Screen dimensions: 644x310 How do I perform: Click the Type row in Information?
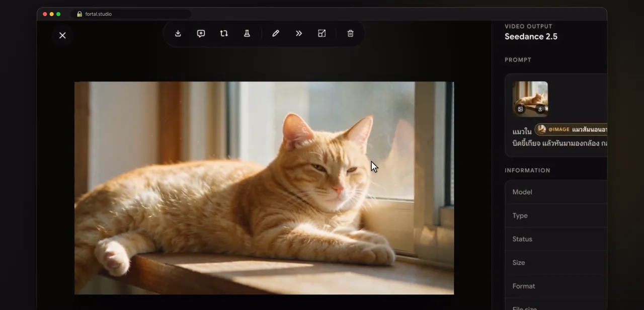coord(556,215)
